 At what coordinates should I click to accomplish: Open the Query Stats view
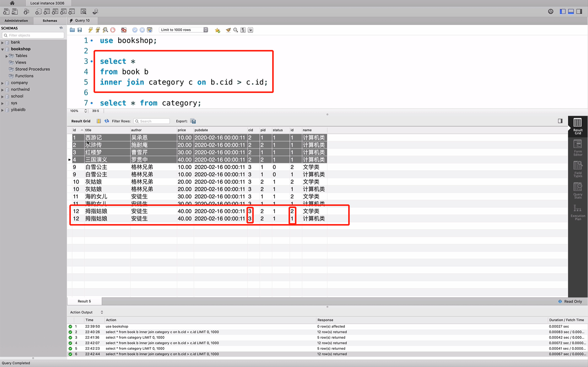pos(578,191)
